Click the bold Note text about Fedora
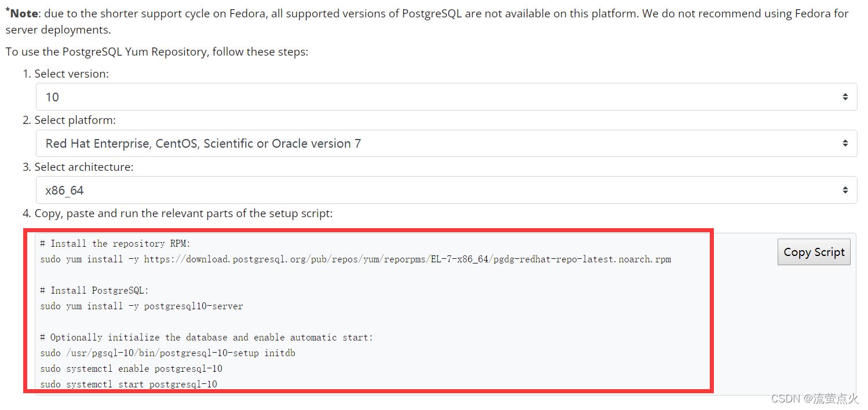Screen dimensions: 868x410 [23, 13]
